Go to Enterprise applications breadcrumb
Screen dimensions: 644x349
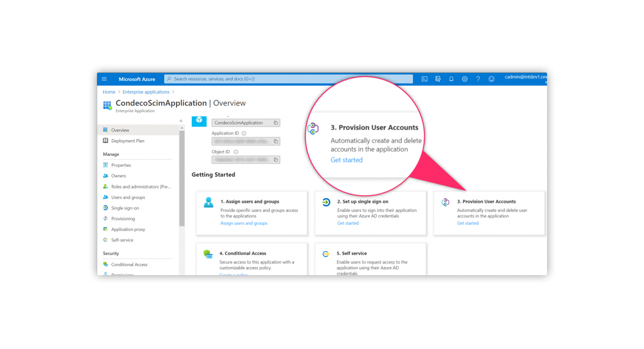coord(146,92)
